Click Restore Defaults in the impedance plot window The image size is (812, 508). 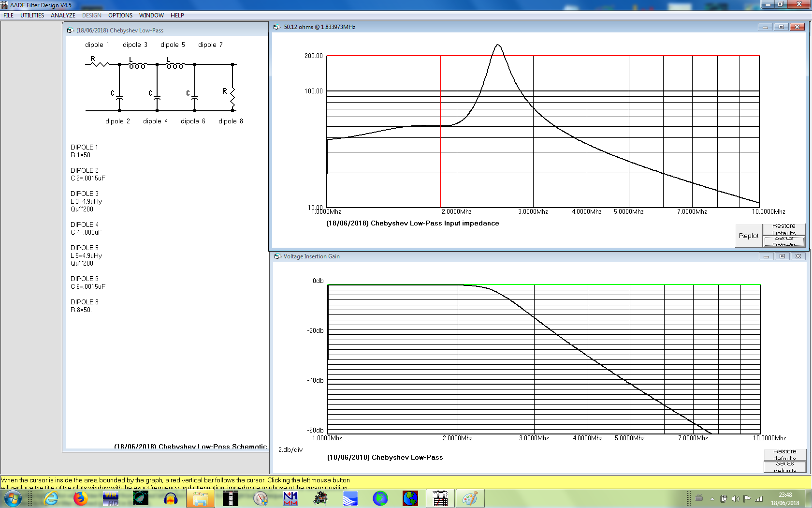tap(783, 229)
